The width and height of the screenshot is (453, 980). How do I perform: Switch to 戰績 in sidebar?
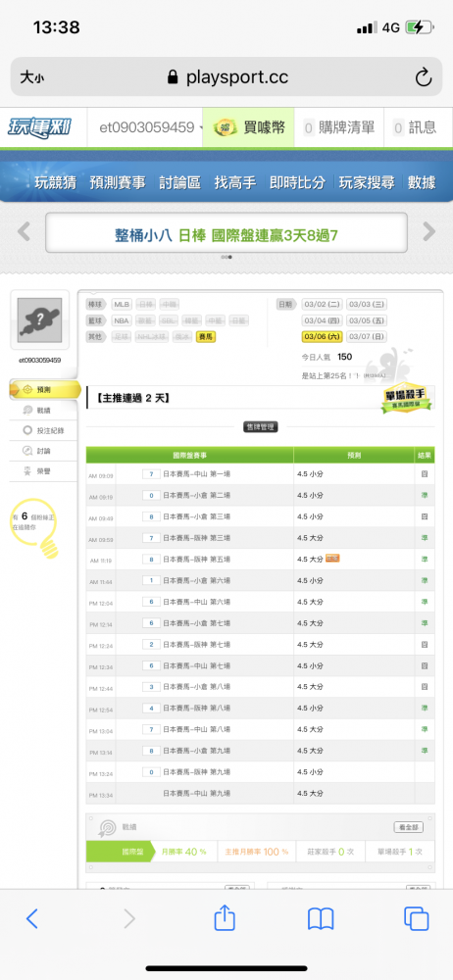[x=44, y=410]
